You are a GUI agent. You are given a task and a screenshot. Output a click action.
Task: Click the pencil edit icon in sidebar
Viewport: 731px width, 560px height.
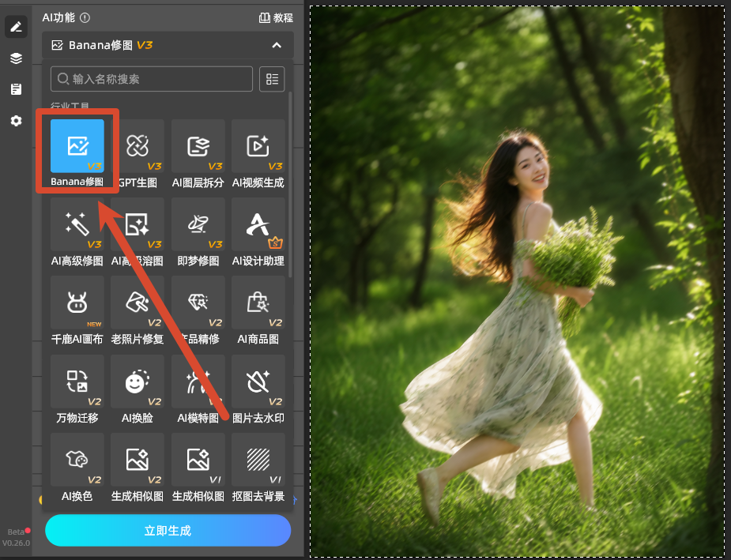pos(17,27)
